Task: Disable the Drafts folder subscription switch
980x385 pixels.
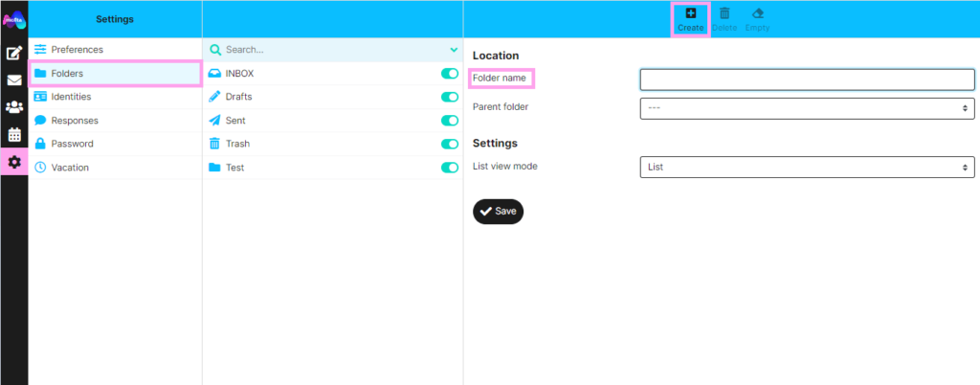Action: tap(449, 97)
